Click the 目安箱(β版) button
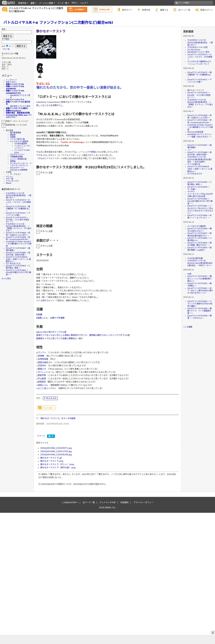 (x=102, y=10)
